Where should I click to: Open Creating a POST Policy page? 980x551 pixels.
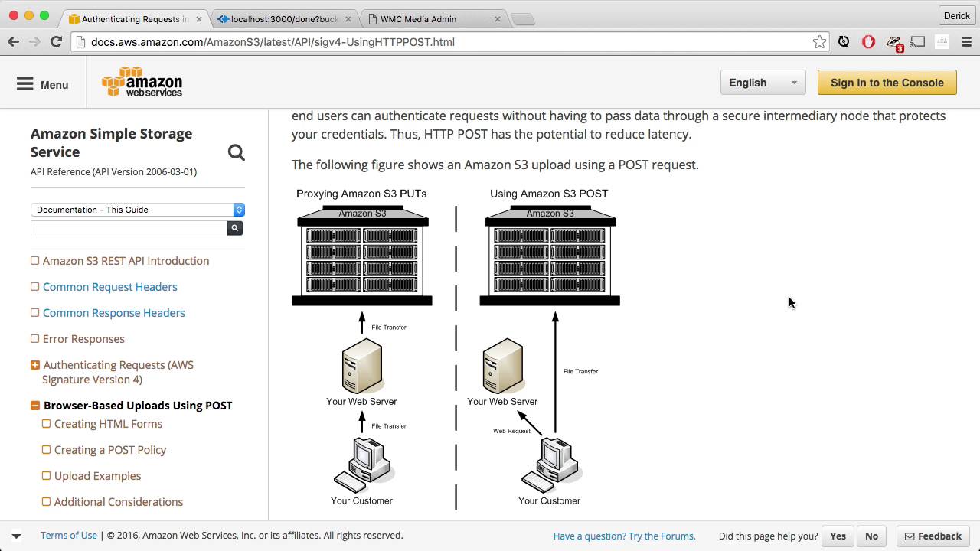(110, 450)
